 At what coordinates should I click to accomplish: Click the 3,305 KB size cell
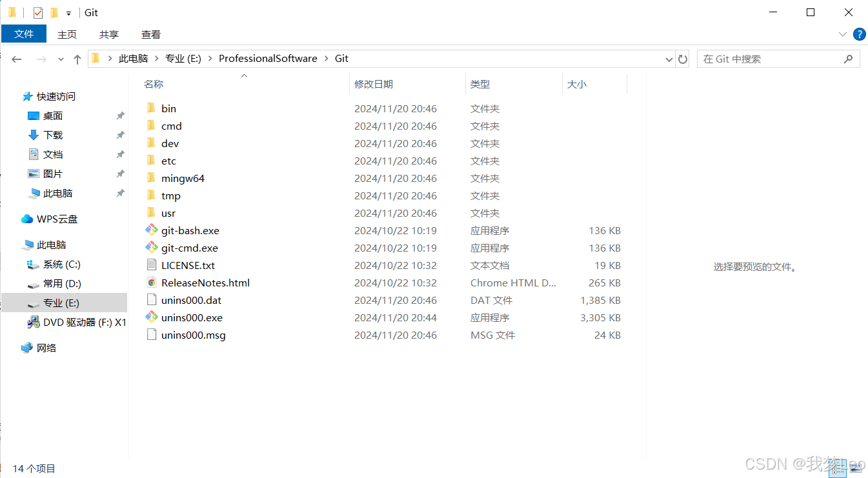pos(600,317)
